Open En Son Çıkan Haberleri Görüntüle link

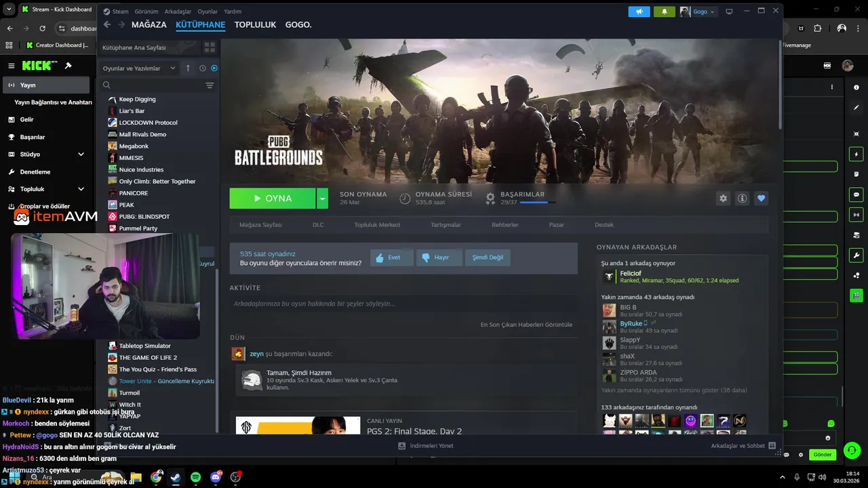point(526,325)
